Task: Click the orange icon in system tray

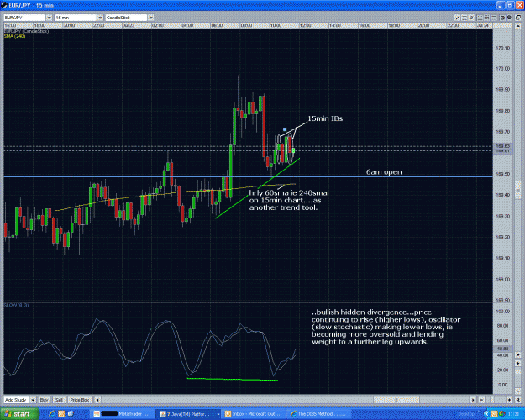Action: 495,414
